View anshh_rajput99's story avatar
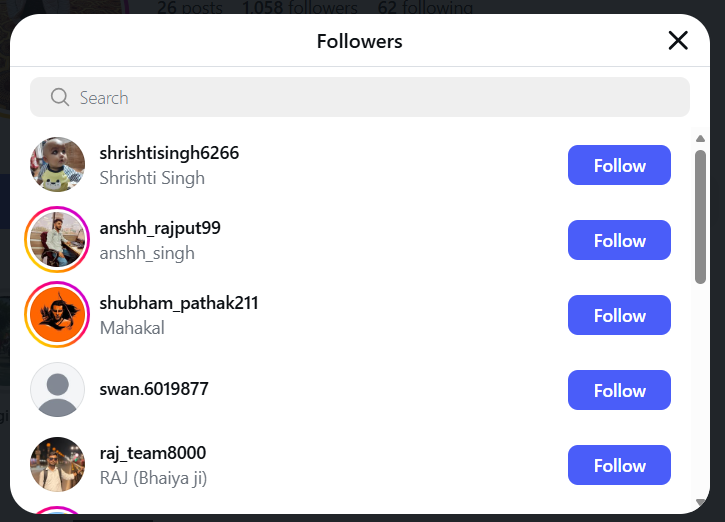Viewport: 725px width, 522px height. (57, 240)
